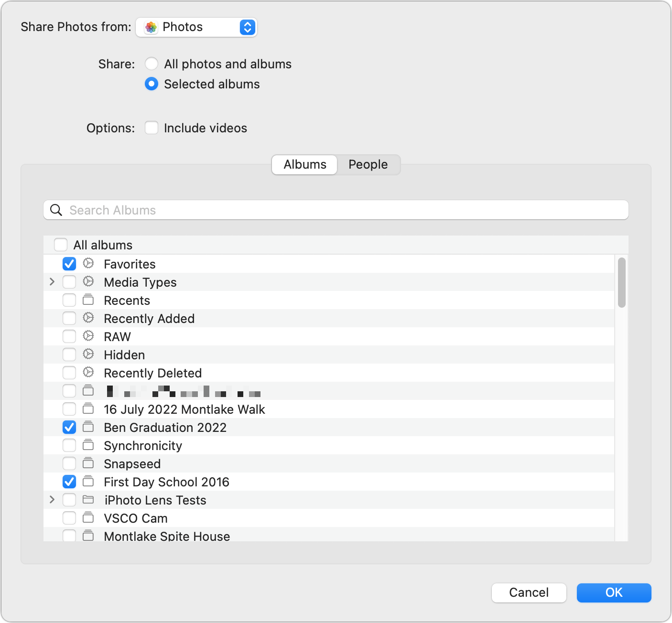Click the album icon next to Recents
This screenshot has height=623, width=672.
pos(88,300)
